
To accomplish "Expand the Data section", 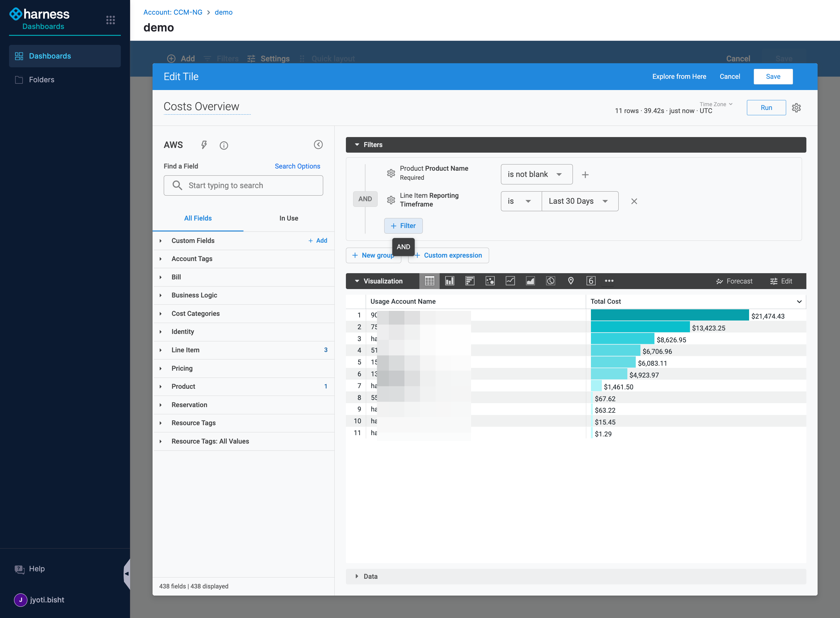I will (576, 577).
